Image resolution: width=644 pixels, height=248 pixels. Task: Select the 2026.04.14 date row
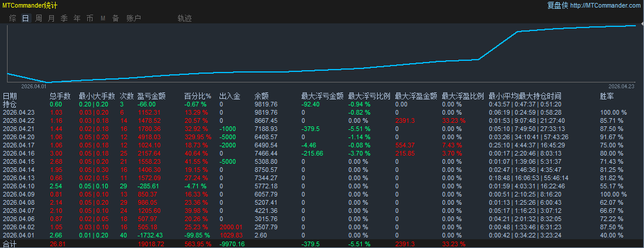(x=19, y=170)
